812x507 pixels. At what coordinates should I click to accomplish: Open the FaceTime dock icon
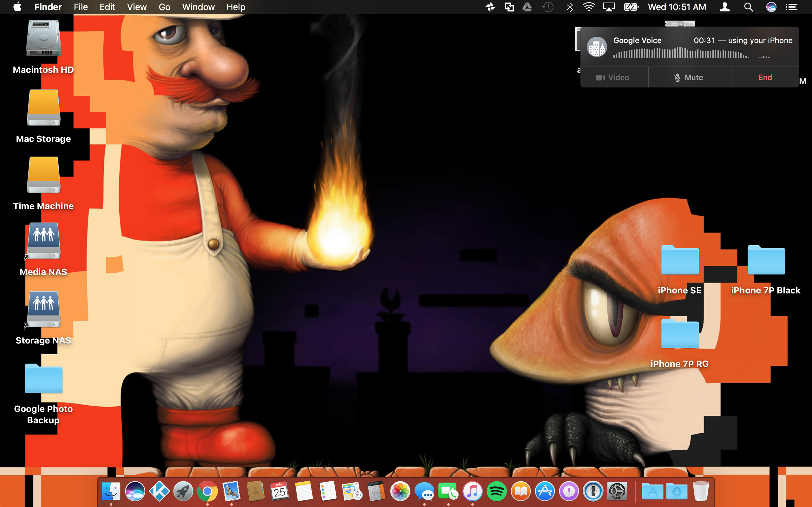(x=448, y=491)
